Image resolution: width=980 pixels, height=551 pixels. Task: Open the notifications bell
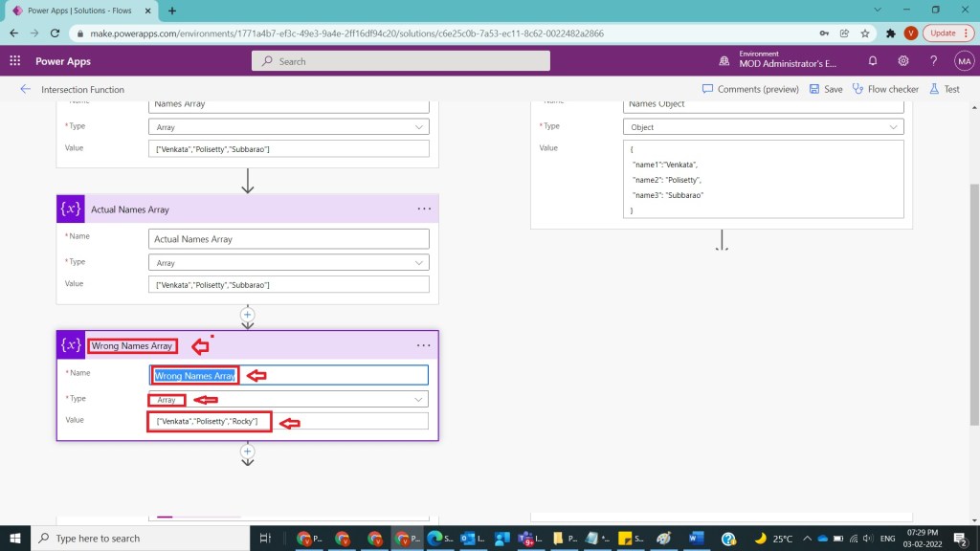coord(873,60)
